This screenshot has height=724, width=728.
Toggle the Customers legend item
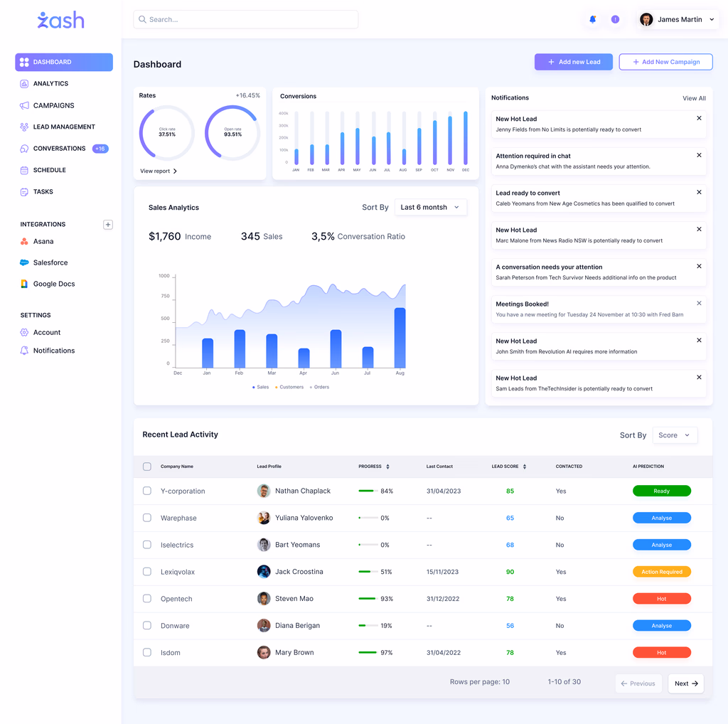point(289,388)
